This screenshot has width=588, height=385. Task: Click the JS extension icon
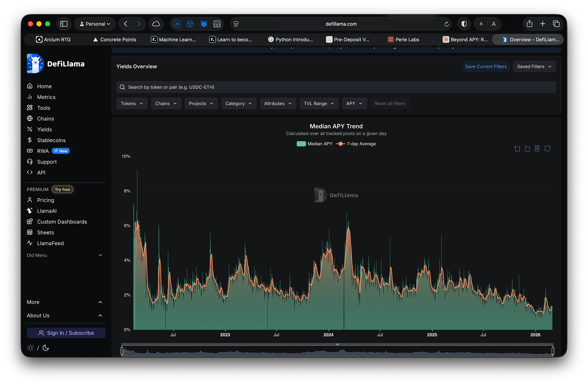click(177, 24)
